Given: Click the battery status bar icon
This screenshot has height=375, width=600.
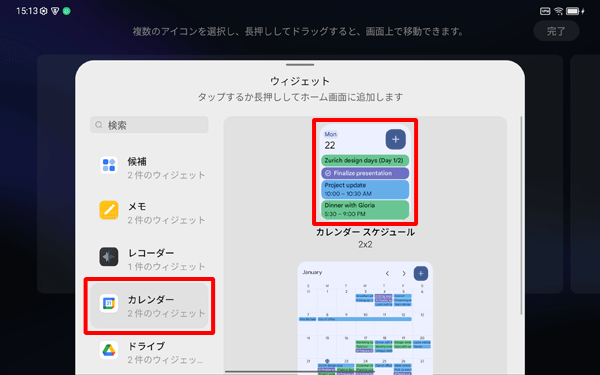Looking at the screenshot, I should click(x=572, y=11).
